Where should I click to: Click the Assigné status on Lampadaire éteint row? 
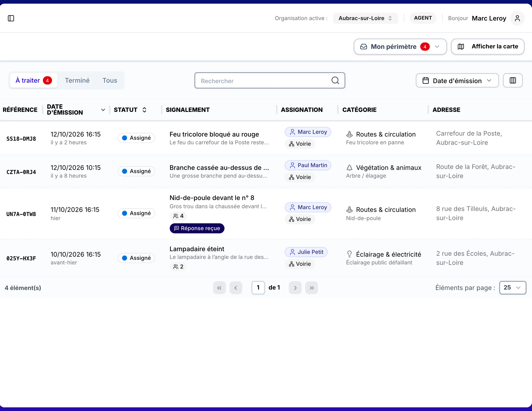click(x=136, y=258)
